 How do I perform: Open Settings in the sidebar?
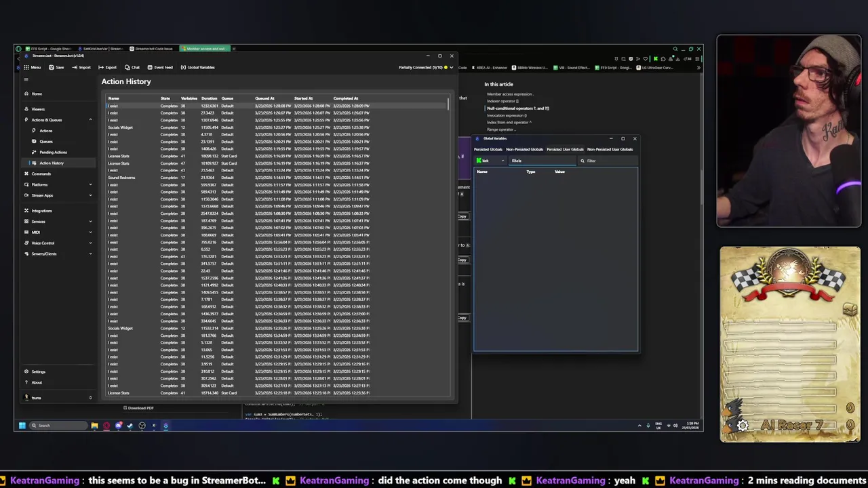[x=58, y=371]
